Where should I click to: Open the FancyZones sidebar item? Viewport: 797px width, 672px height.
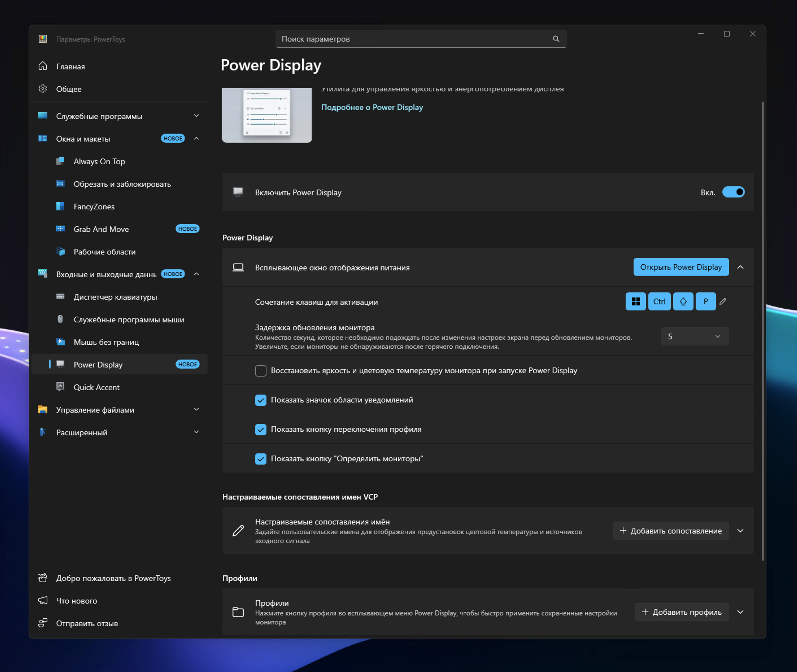pos(94,206)
